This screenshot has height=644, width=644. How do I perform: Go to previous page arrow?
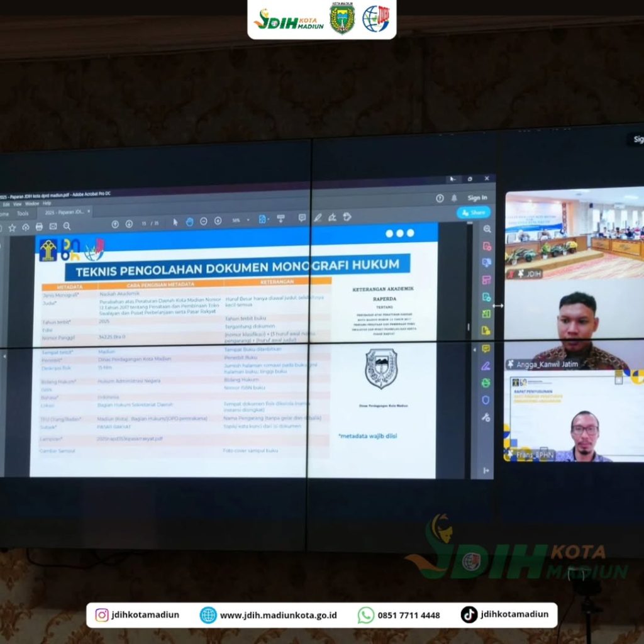point(115,223)
